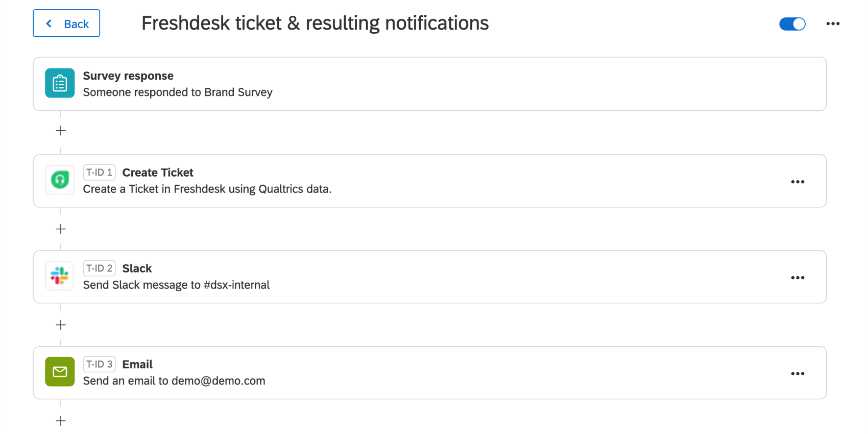
Task: Open the Create Ticket task card
Action: pos(430,181)
